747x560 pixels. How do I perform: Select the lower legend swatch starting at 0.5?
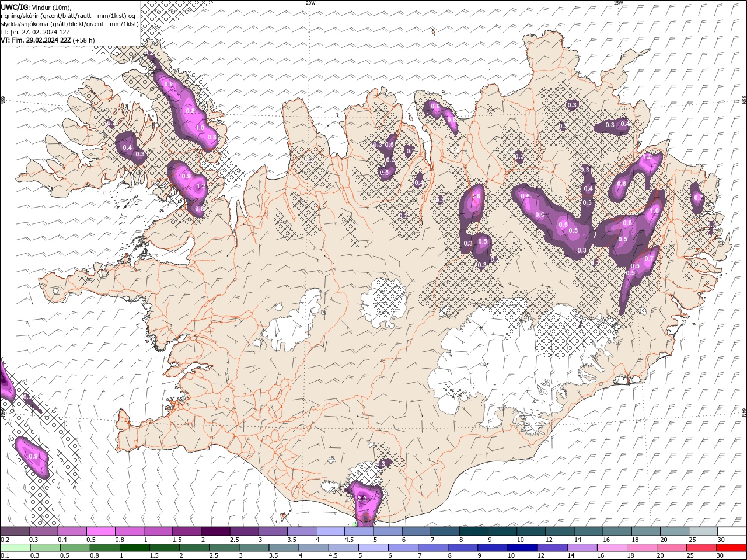point(75,548)
